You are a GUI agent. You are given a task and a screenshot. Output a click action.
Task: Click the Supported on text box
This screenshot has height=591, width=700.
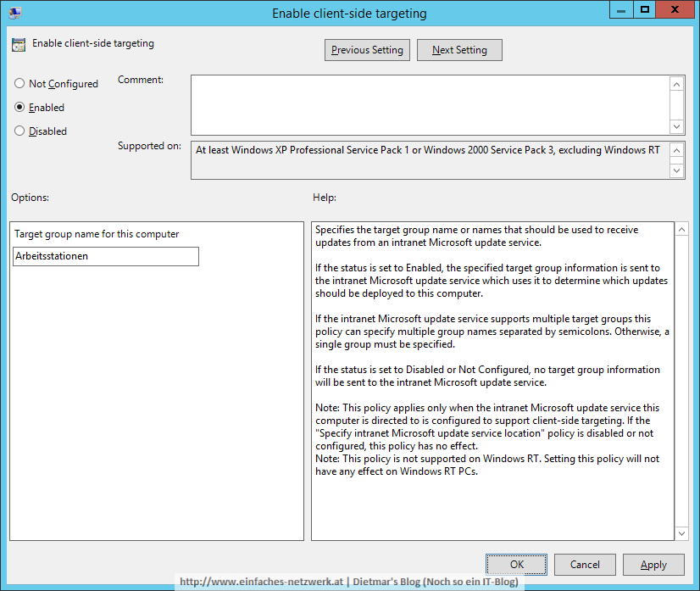[x=430, y=160]
